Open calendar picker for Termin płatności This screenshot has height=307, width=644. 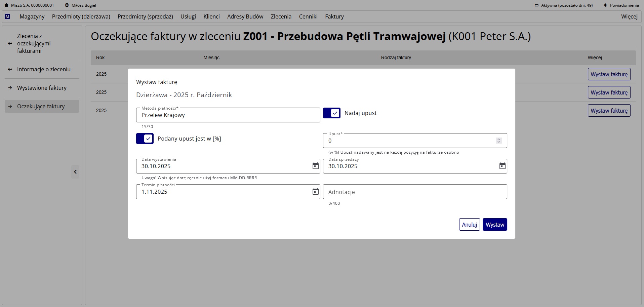tap(315, 192)
